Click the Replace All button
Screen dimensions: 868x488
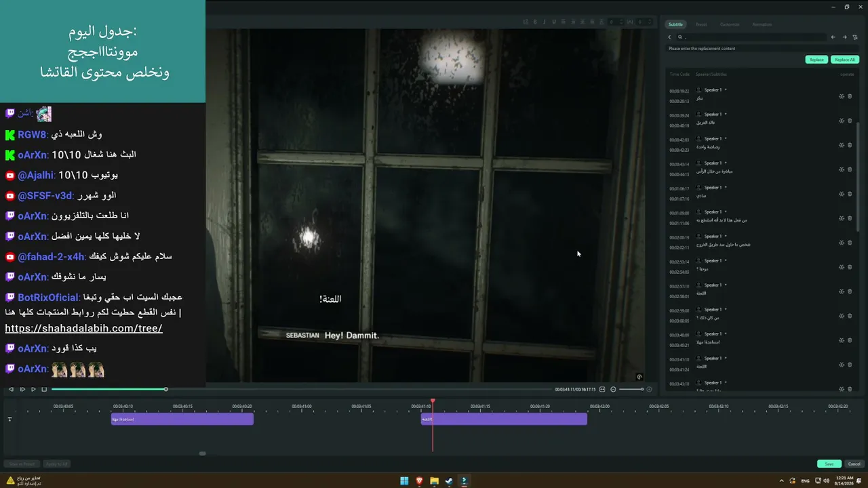[845, 60]
